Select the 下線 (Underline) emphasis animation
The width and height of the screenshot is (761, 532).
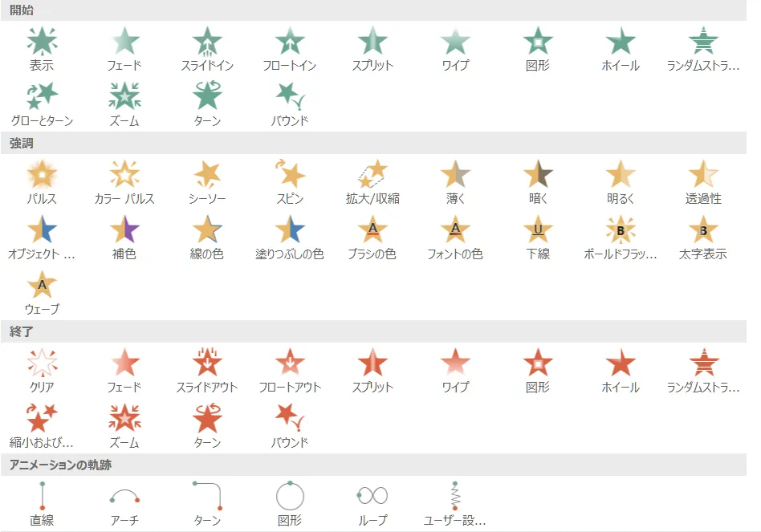(537, 231)
